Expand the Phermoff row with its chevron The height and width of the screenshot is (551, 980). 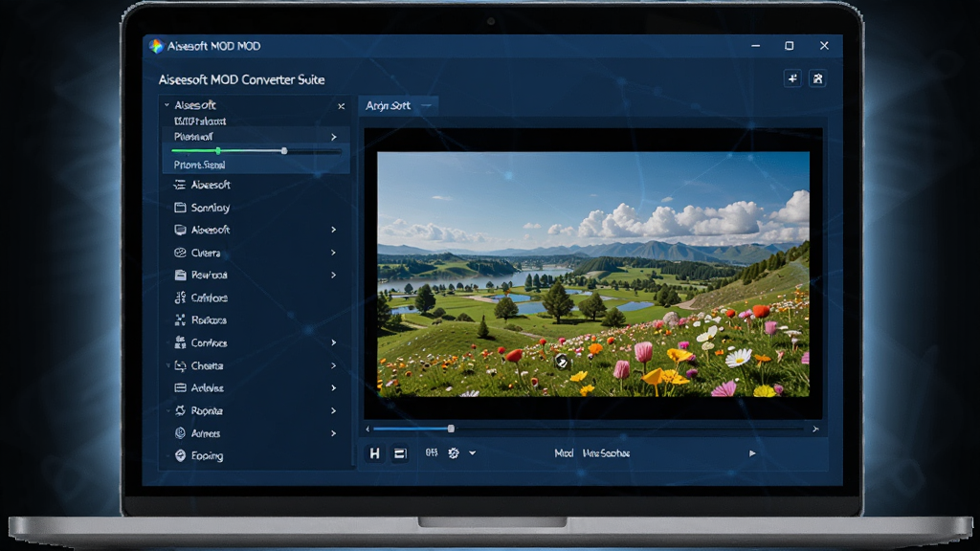[x=334, y=137]
